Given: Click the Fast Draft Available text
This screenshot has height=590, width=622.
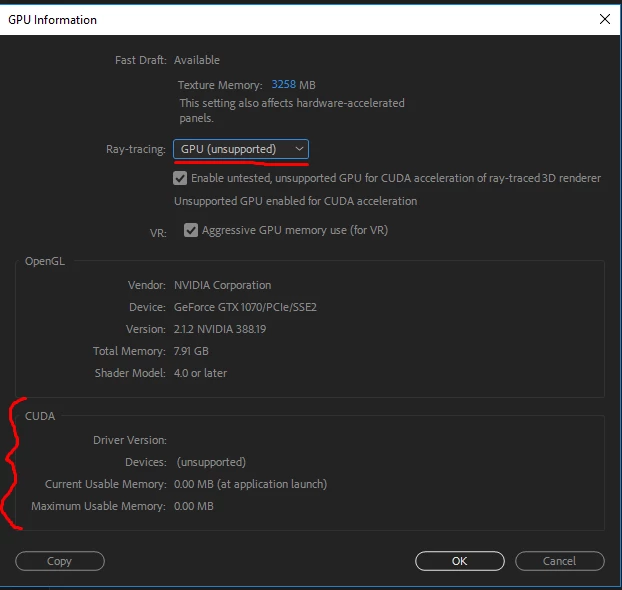Looking at the screenshot, I should (197, 60).
